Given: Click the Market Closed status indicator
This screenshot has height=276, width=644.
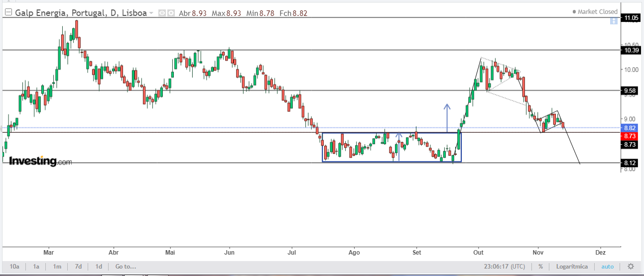Looking at the screenshot, I should (595, 11).
